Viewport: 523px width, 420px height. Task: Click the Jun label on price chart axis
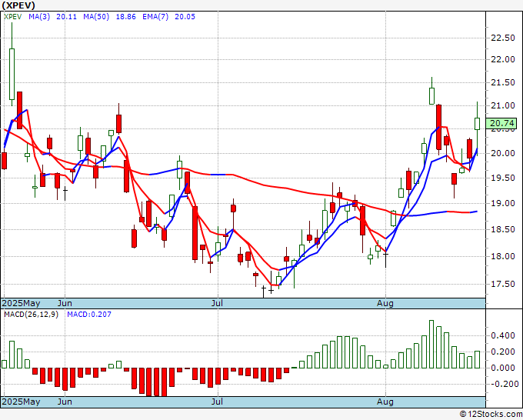65,303
